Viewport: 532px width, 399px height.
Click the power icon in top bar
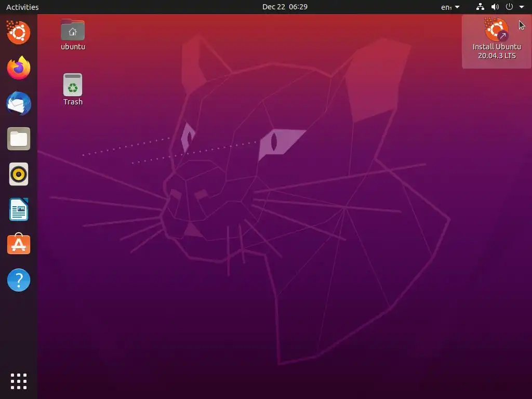(x=509, y=6)
